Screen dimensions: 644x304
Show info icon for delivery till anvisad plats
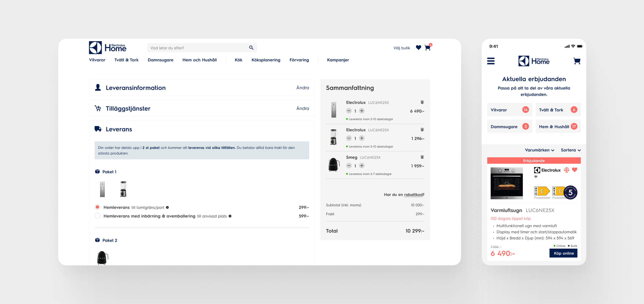(x=230, y=216)
